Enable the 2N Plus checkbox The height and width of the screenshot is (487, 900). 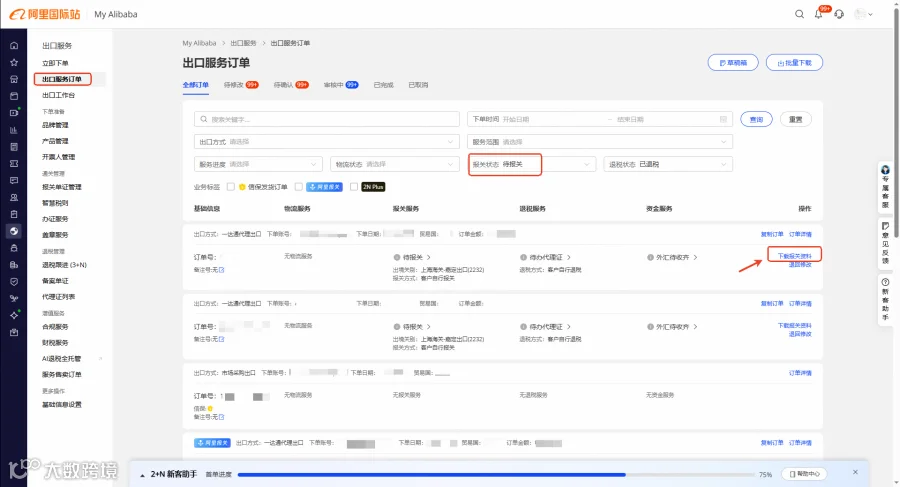click(x=354, y=187)
